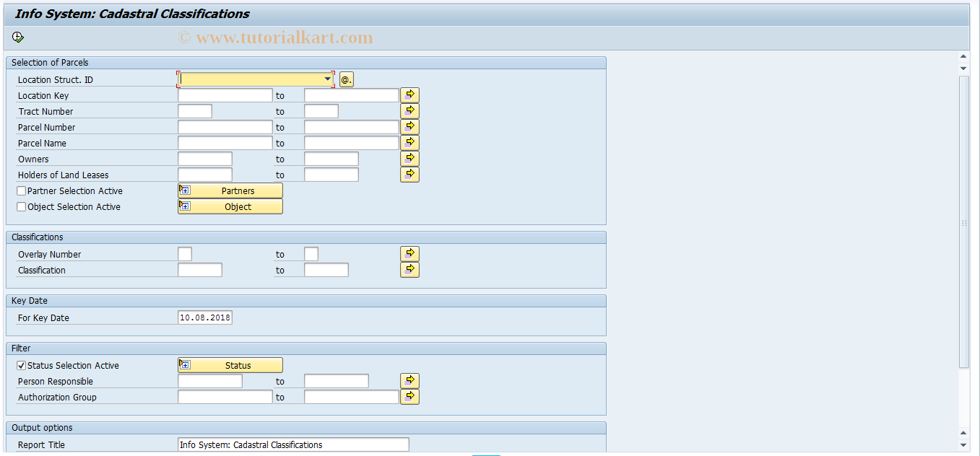The height and width of the screenshot is (456, 980).
Task: Open multiple selection for Tract Number
Action: point(410,111)
